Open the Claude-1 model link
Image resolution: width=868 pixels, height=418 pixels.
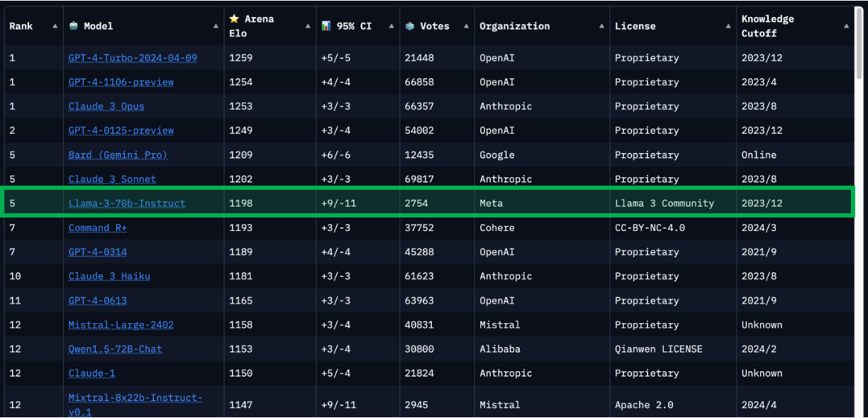(91, 373)
